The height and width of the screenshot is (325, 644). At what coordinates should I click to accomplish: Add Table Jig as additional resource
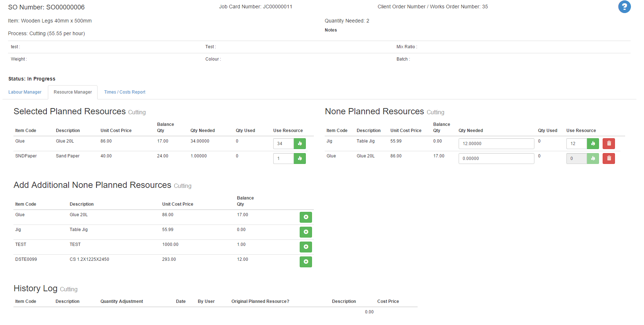coord(305,232)
